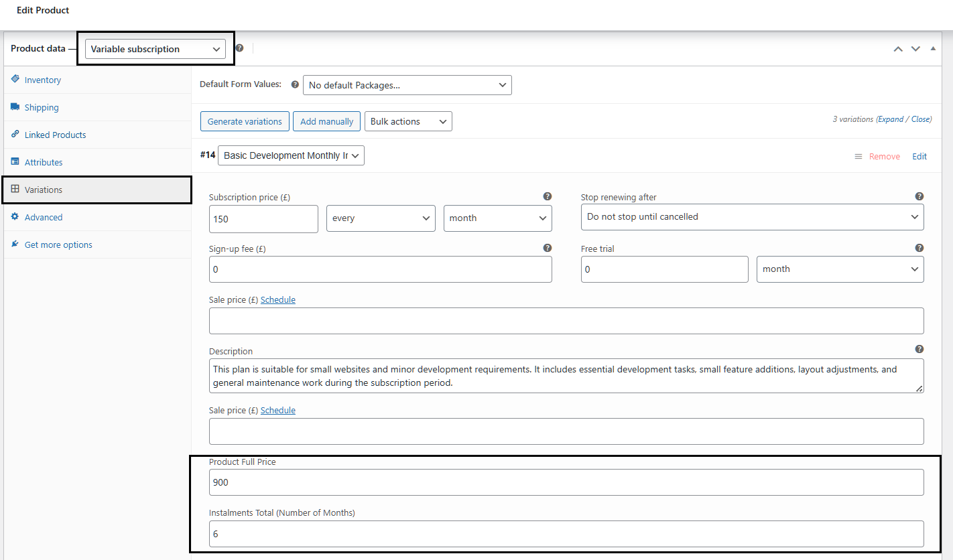Open the Variable subscription product type dropdown
Viewport: 953px width, 560px height.
click(x=155, y=48)
